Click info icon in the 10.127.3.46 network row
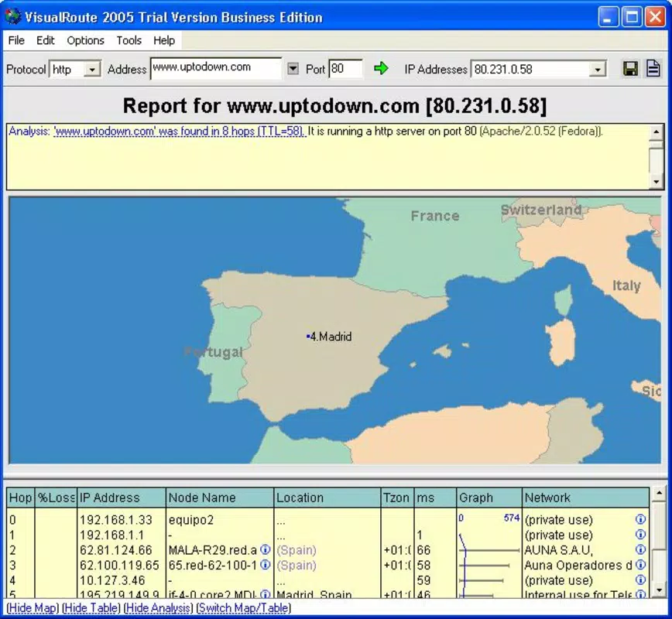 (x=640, y=580)
